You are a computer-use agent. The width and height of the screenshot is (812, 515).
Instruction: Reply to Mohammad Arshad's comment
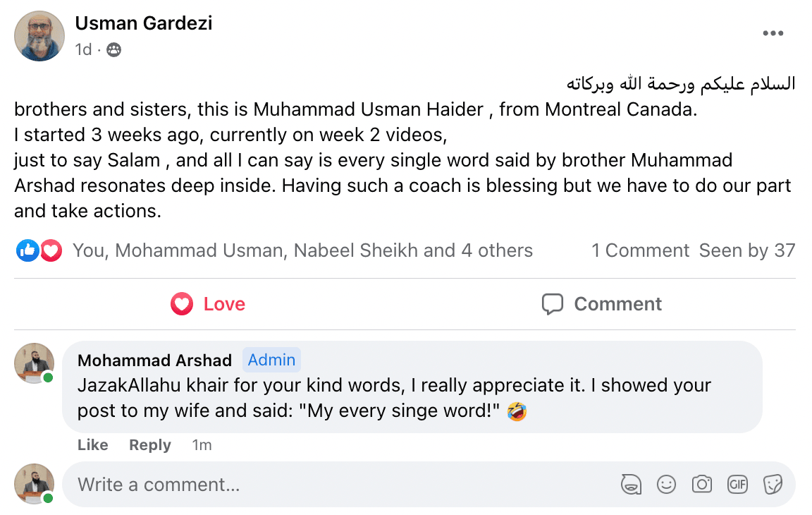[150, 445]
